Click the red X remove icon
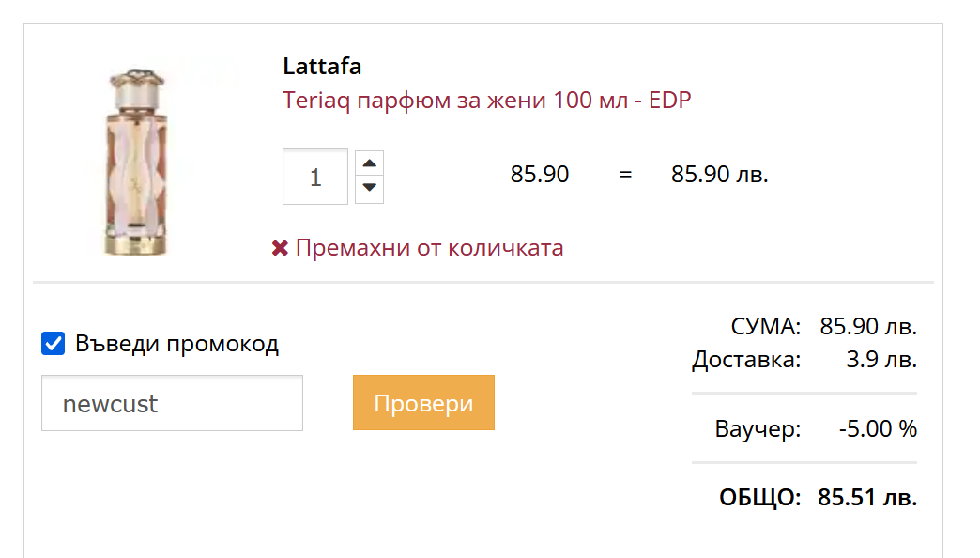Screen dimensions: 980x558 (x=279, y=249)
